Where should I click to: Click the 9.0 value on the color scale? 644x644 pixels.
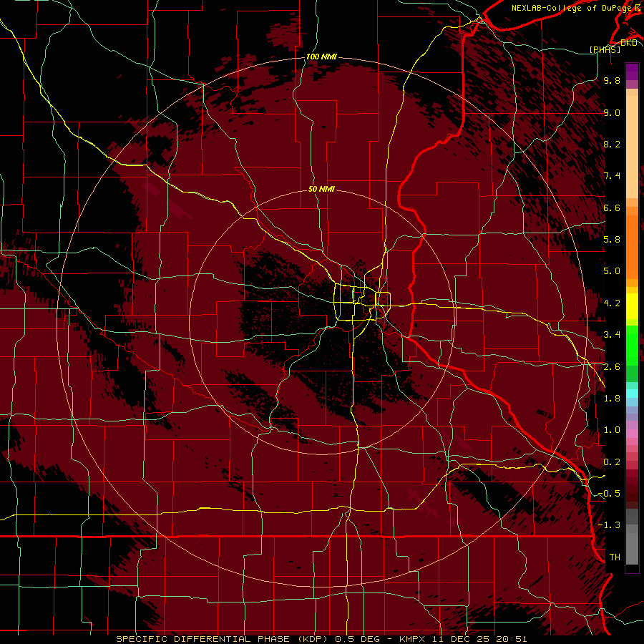(612, 112)
